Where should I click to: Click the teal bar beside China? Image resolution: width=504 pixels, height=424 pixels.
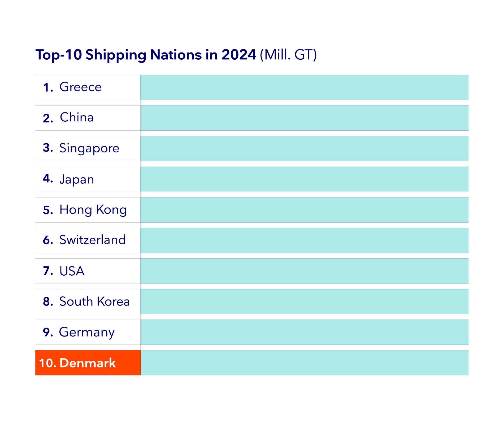pos(304,118)
